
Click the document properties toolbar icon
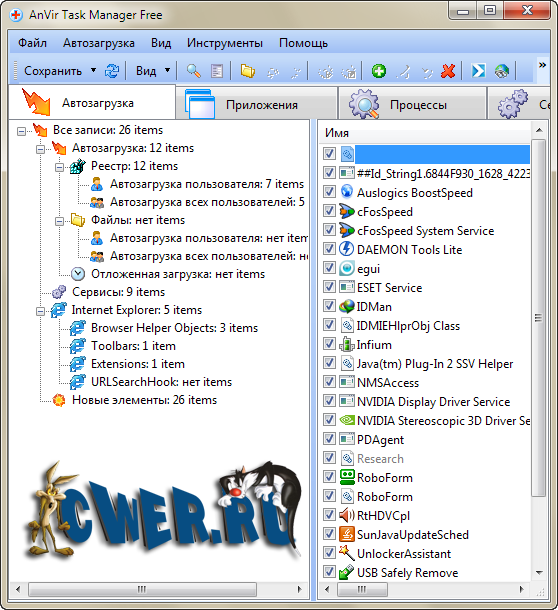[217, 71]
